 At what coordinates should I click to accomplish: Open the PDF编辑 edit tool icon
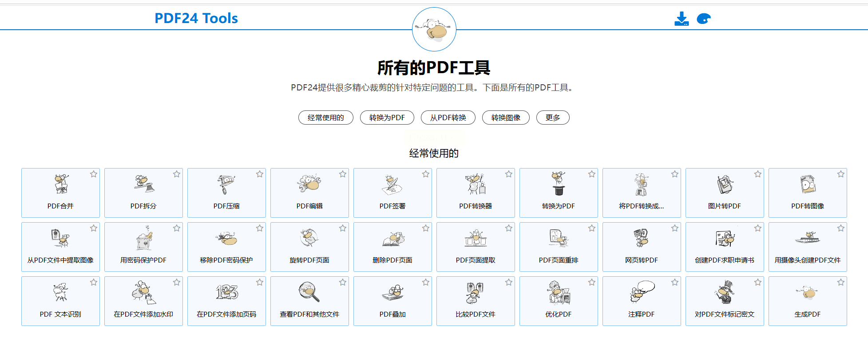coord(309,184)
